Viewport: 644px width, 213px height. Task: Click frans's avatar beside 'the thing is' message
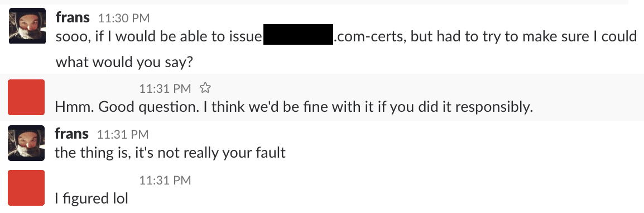(x=26, y=143)
